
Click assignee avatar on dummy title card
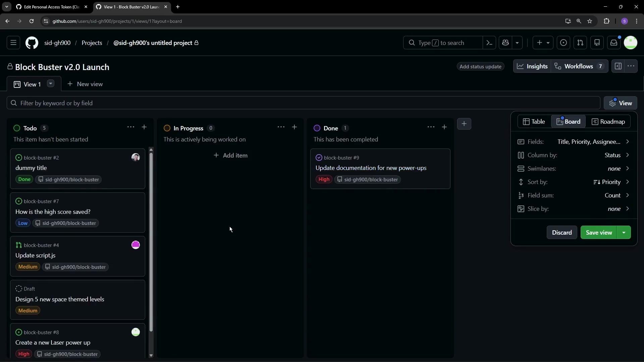[x=136, y=158]
